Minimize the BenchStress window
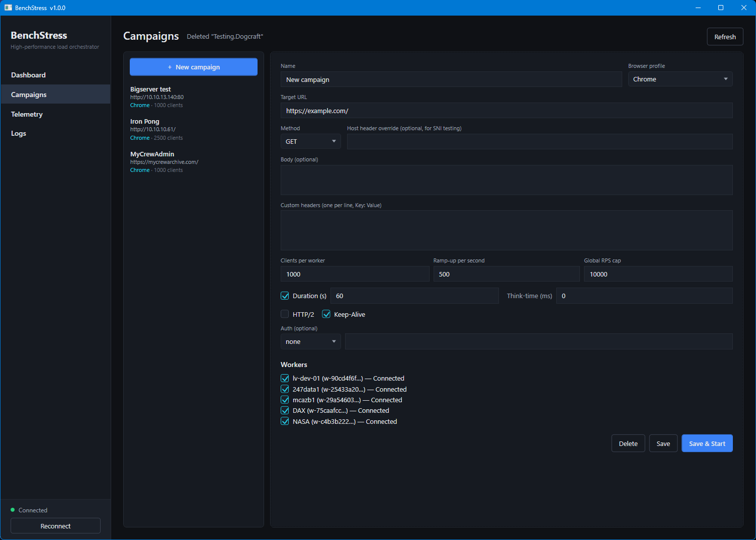This screenshot has width=756, height=540. click(698, 8)
